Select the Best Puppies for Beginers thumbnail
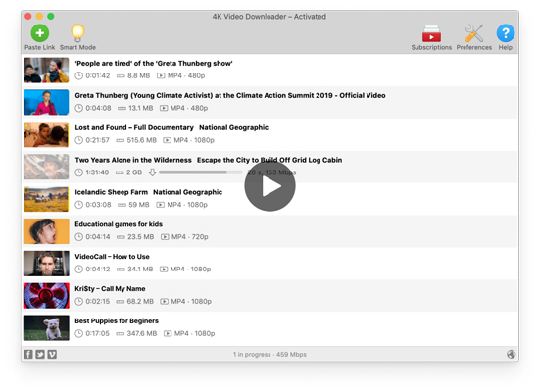 click(46, 327)
